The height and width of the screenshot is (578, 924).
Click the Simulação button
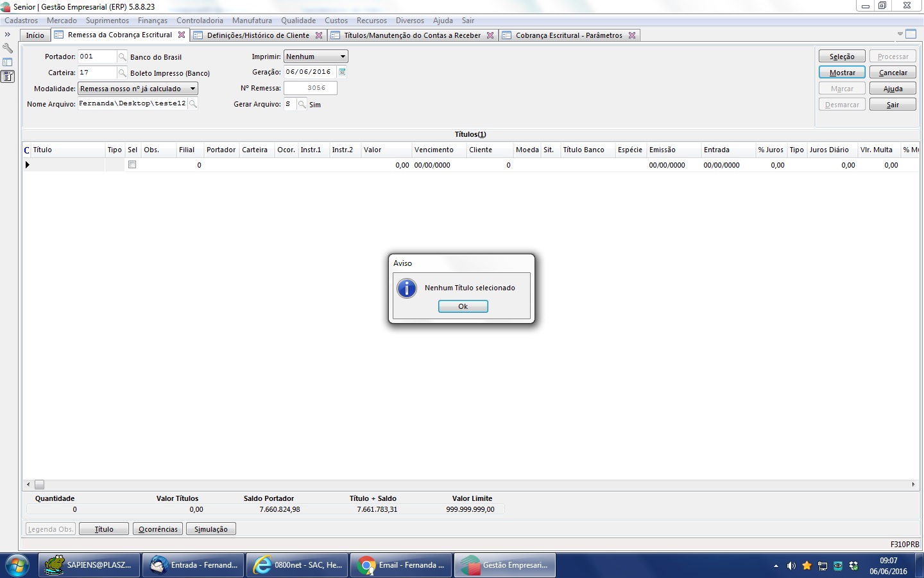click(x=210, y=529)
